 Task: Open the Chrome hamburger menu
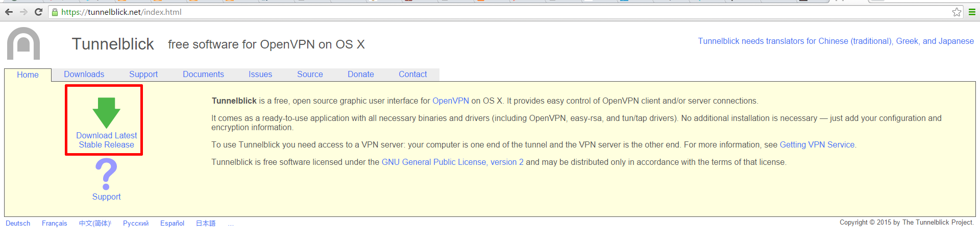pos(972,12)
